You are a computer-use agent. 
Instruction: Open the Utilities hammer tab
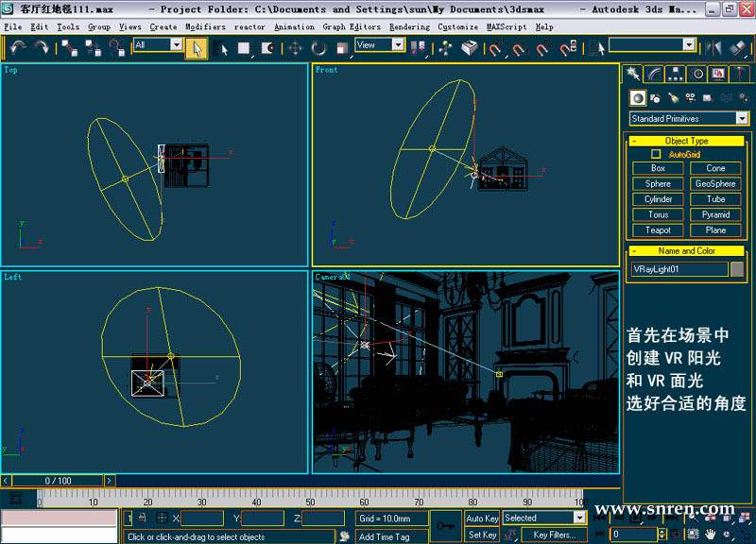coord(739,74)
